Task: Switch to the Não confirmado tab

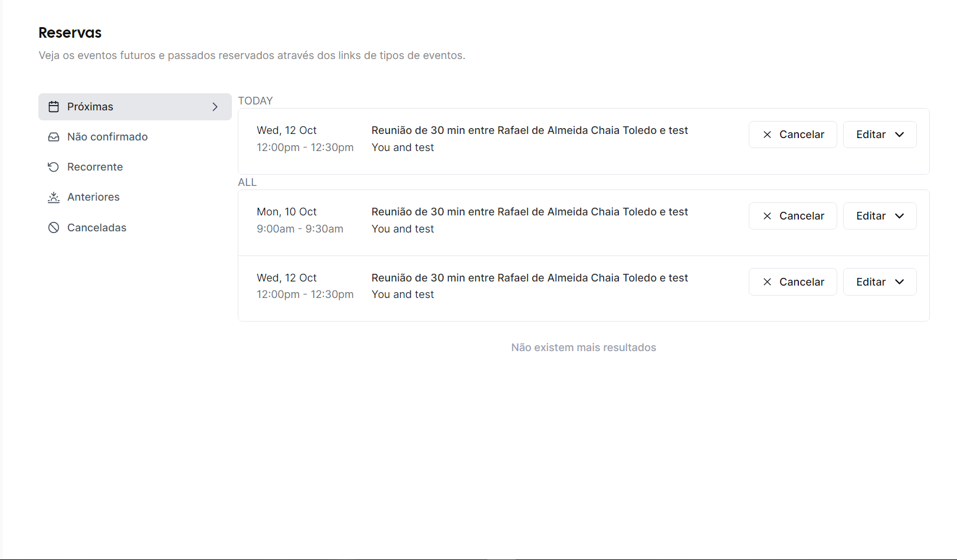Action: 107,136
